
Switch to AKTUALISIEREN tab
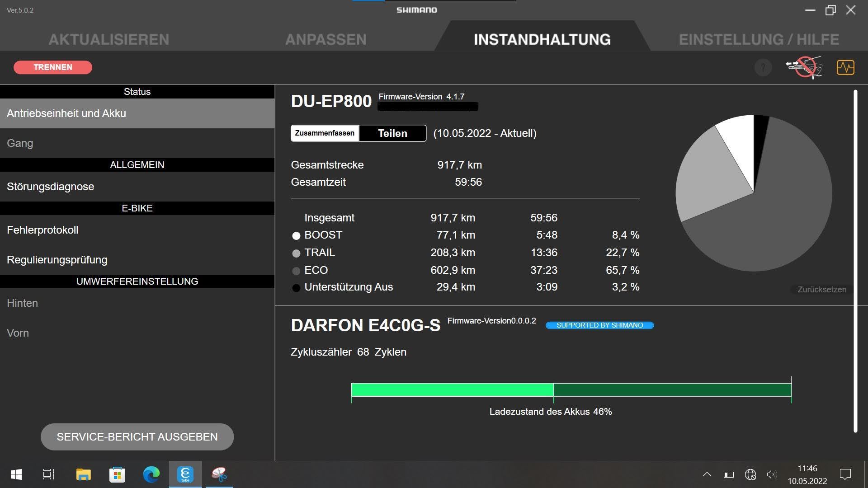109,40
